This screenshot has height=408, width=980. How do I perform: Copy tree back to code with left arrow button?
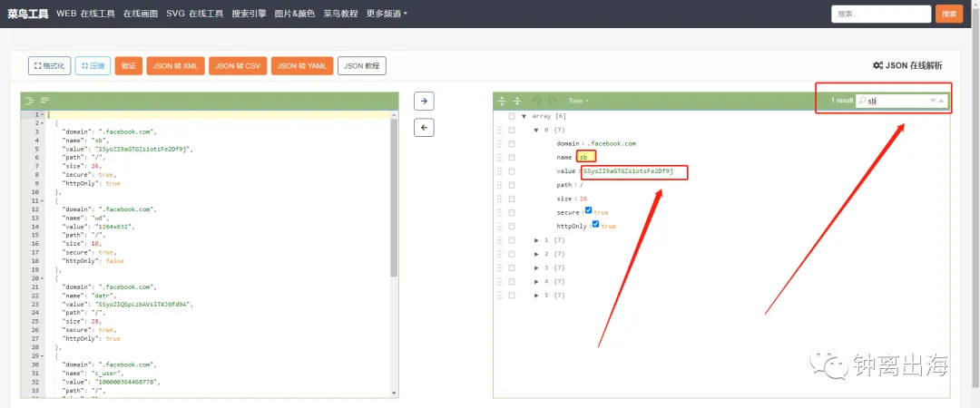(424, 128)
